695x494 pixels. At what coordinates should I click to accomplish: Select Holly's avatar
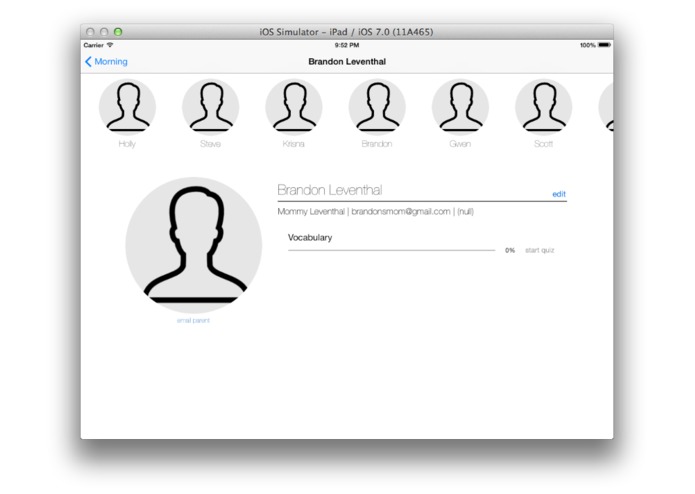[127, 107]
